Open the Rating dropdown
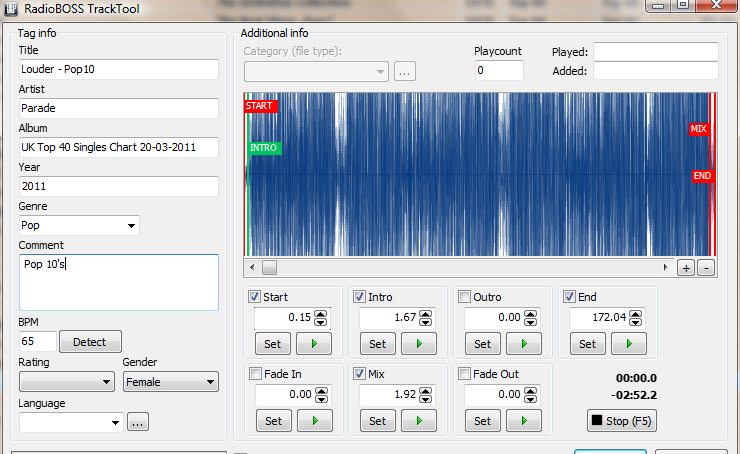Screen dimensions: 740x454 point(67,382)
